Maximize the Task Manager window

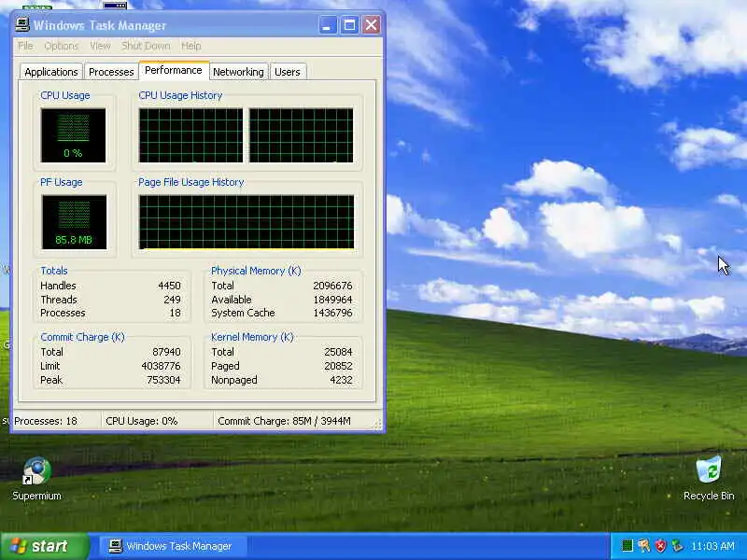click(x=349, y=25)
